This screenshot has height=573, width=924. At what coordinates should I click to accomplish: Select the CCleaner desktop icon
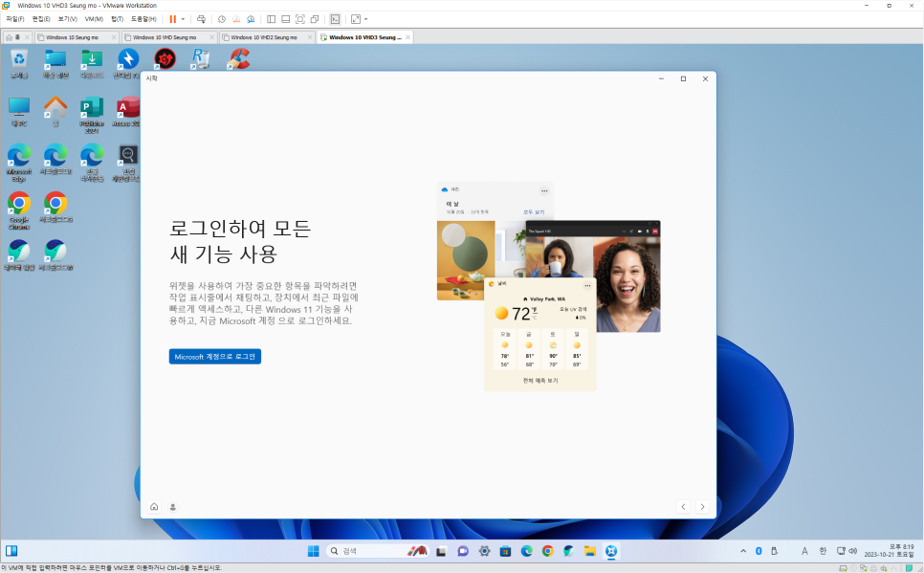238,59
